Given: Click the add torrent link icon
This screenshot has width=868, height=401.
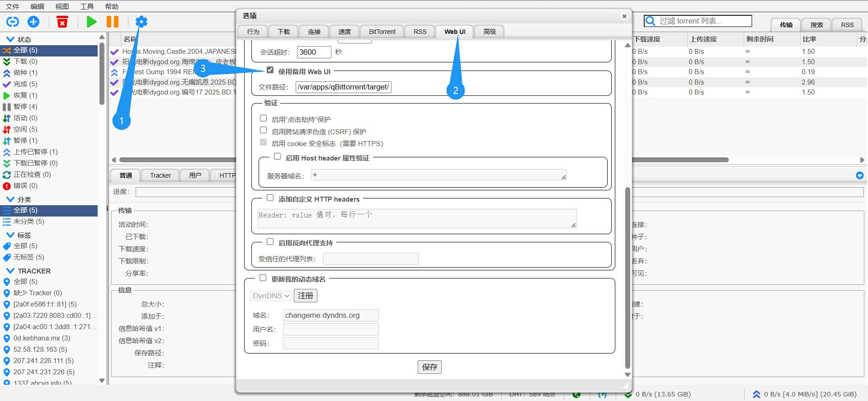Looking at the screenshot, I should point(13,22).
